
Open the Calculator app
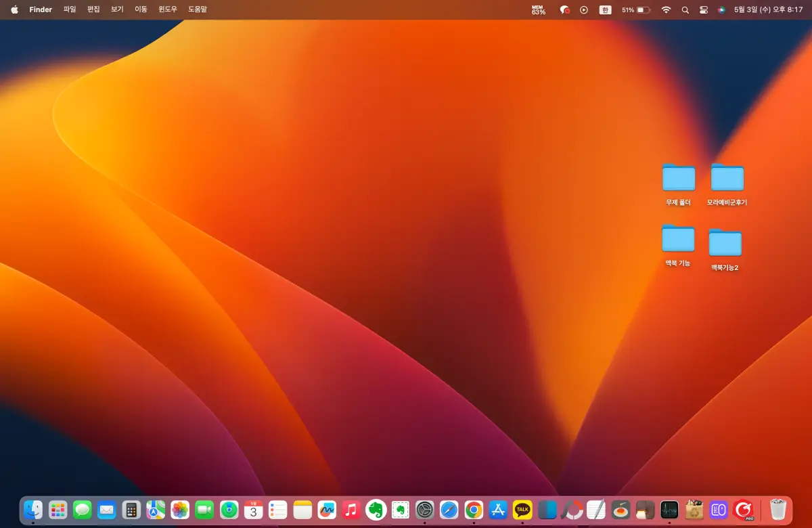pyautogui.click(x=131, y=510)
